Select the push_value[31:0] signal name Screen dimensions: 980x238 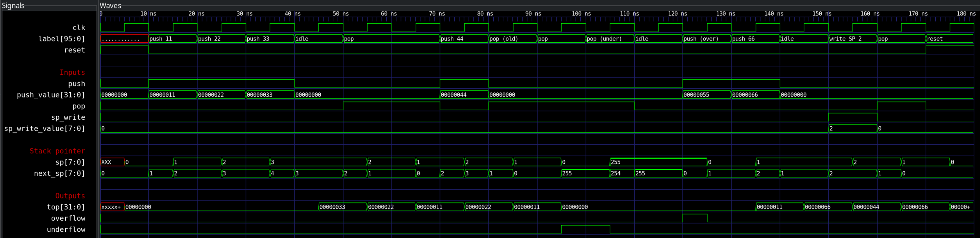(x=51, y=95)
